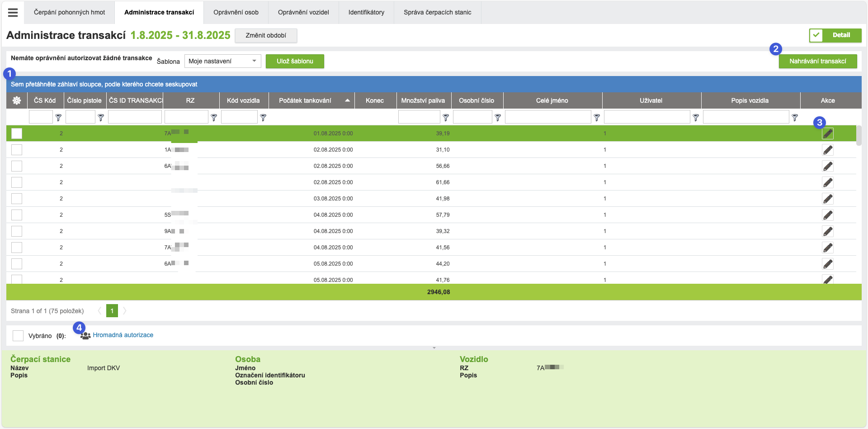The image size is (868, 429).
Task: Click the Hromadná autorizace link
Action: coord(123,335)
